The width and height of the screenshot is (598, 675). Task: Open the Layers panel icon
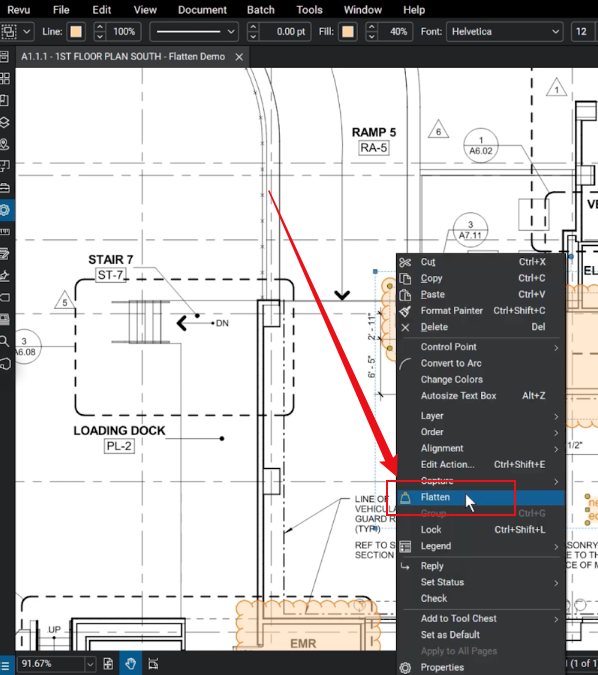4,122
